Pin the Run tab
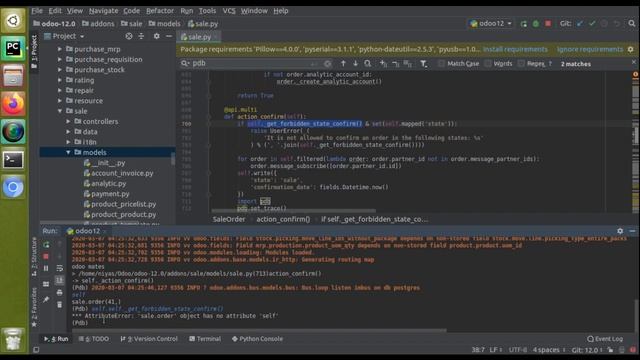 pyautogui.click(x=46, y=299)
